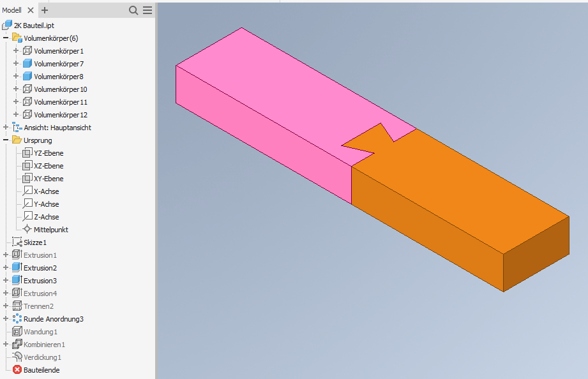Switch to the Modell tab

click(11, 10)
